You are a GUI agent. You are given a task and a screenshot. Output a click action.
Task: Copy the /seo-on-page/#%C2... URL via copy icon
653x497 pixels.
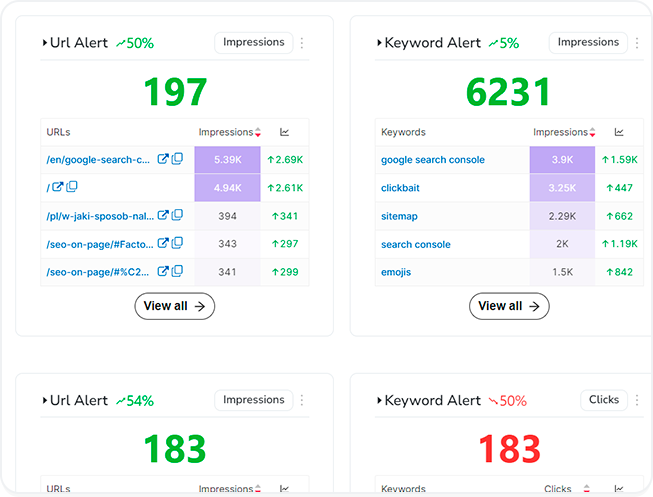[x=177, y=271]
